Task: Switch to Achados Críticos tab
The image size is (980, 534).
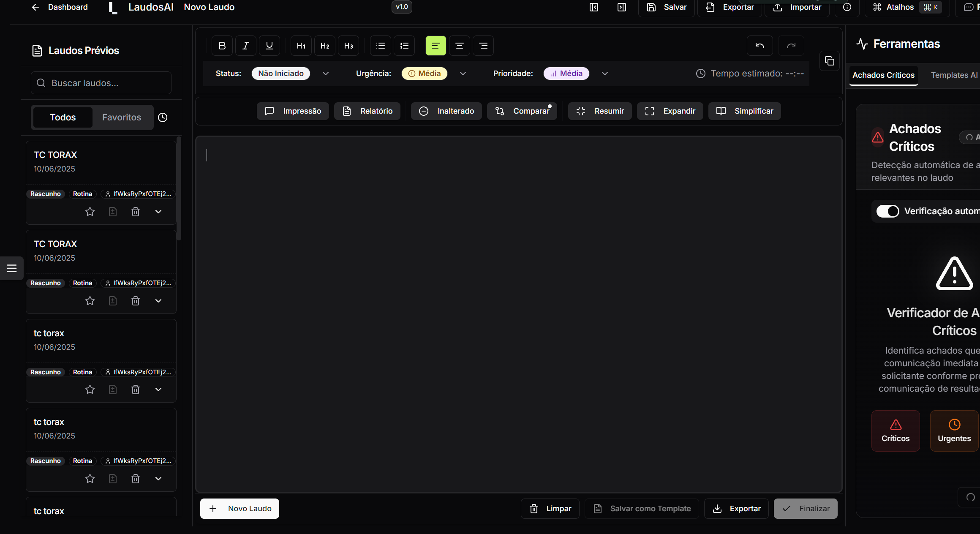Action: [883, 75]
